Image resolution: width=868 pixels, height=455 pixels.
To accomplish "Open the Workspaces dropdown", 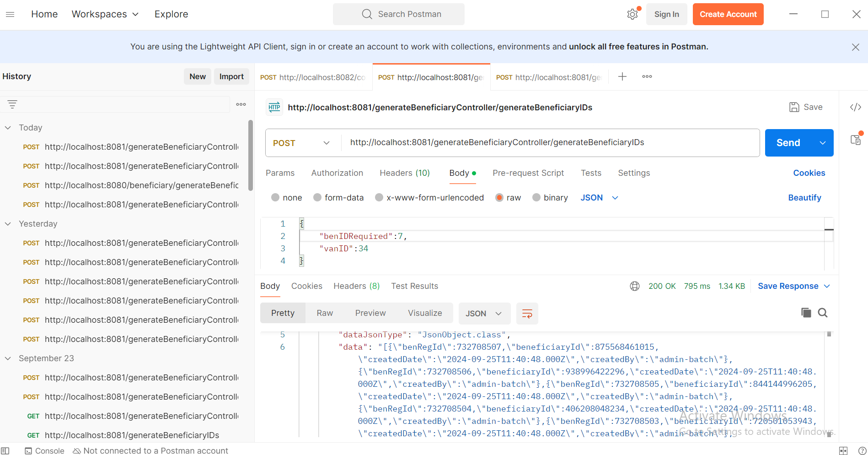I will coord(105,14).
